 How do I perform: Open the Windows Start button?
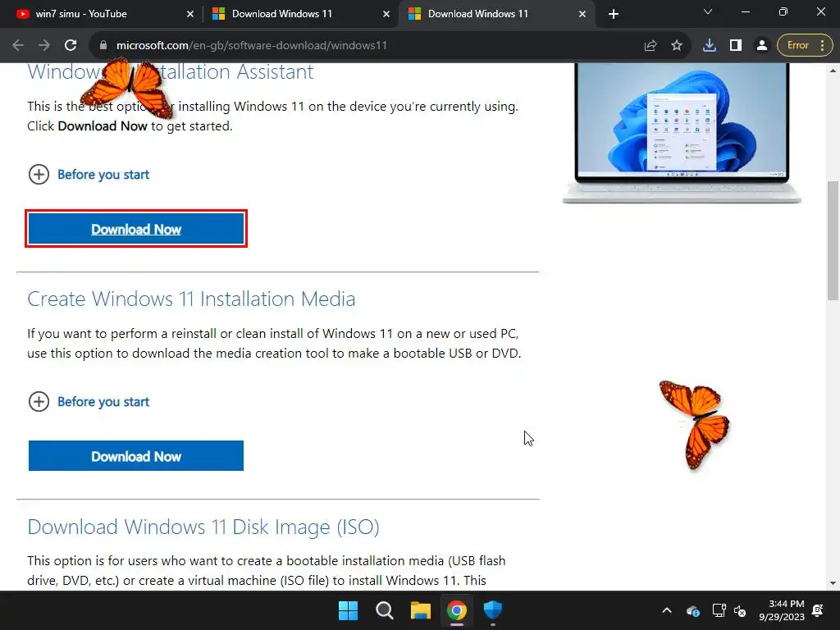[x=348, y=610]
